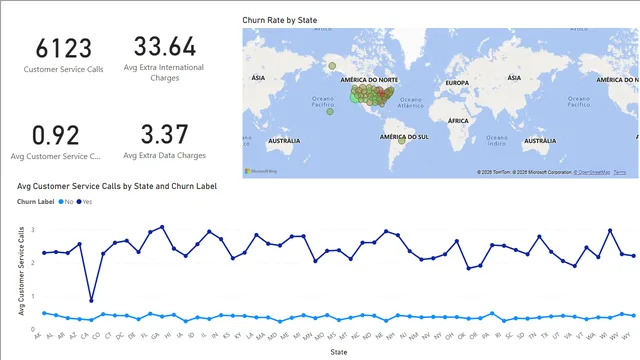Click the State x-axis title
Viewport: 640px width, 360px height.
click(x=339, y=352)
